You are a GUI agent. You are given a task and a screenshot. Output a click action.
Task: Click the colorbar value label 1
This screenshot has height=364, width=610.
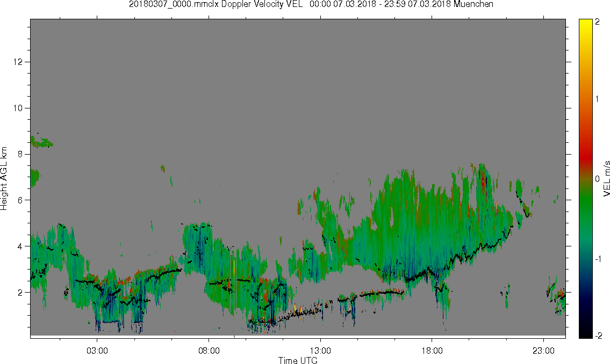tap(597, 99)
